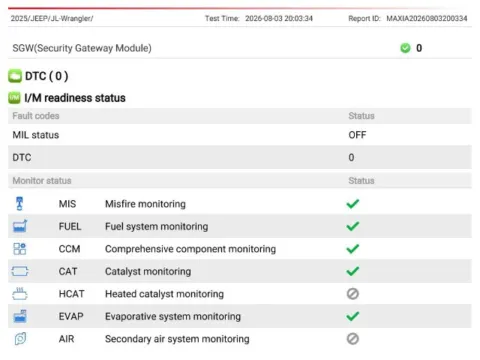Click the misfire monitoring piston icon

tap(20, 204)
